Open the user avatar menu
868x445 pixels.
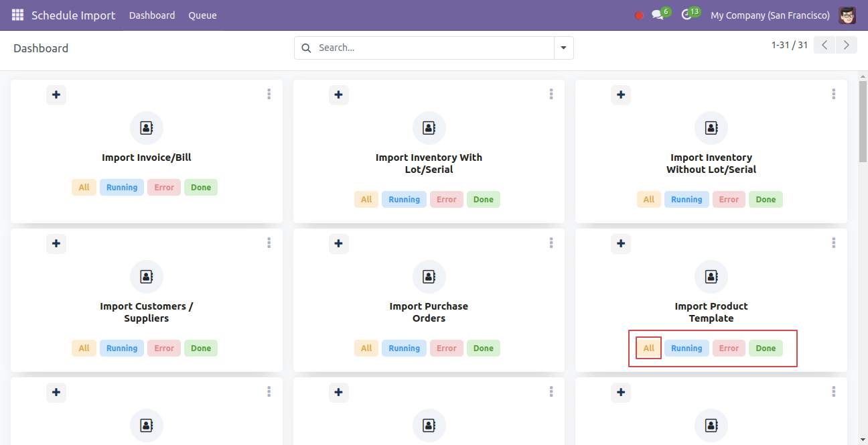[847, 15]
